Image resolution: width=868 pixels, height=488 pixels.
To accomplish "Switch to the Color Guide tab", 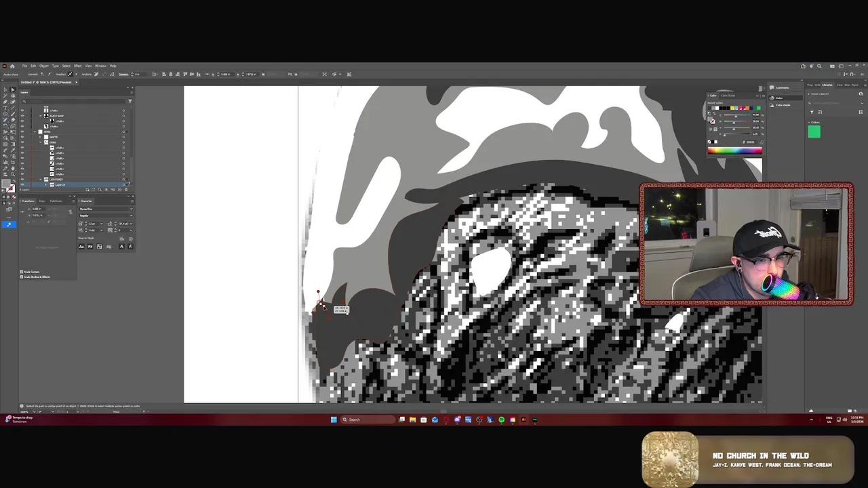I will click(x=728, y=96).
